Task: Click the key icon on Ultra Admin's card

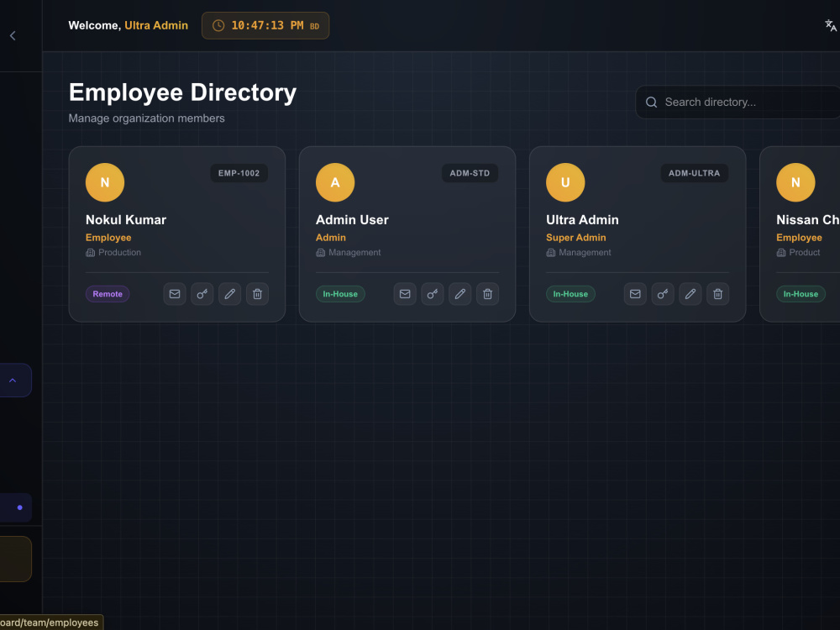Action: (663, 294)
